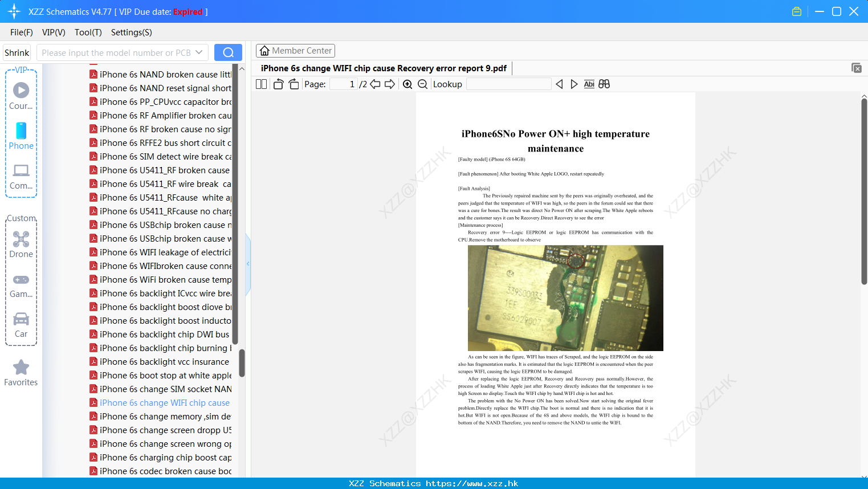
Task: Open the Courses play icon in VIP sidebar
Action: tap(21, 90)
